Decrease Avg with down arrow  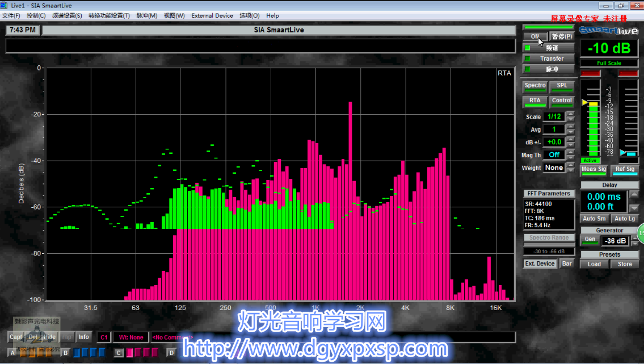[570, 132]
